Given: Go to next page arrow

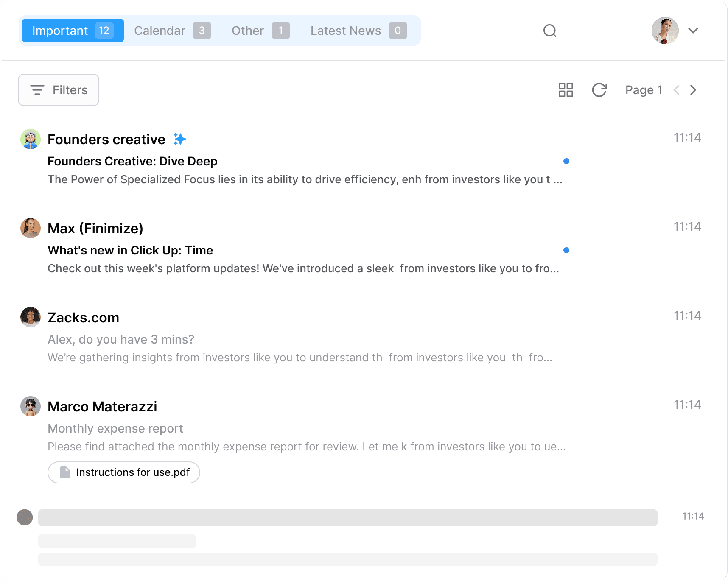Looking at the screenshot, I should (x=693, y=90).
